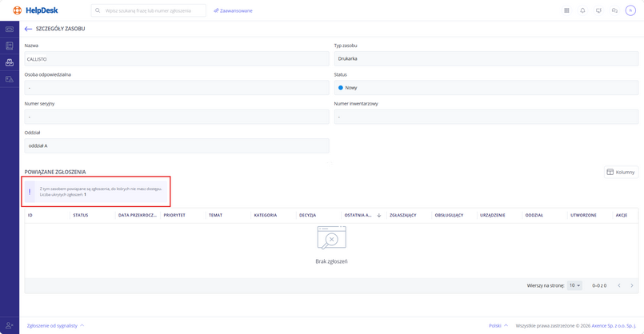Viewport: 644px width, 334px height.
Task: Open tickets section in sidebar
Action: pyautogui.click(x=10, y=29)
